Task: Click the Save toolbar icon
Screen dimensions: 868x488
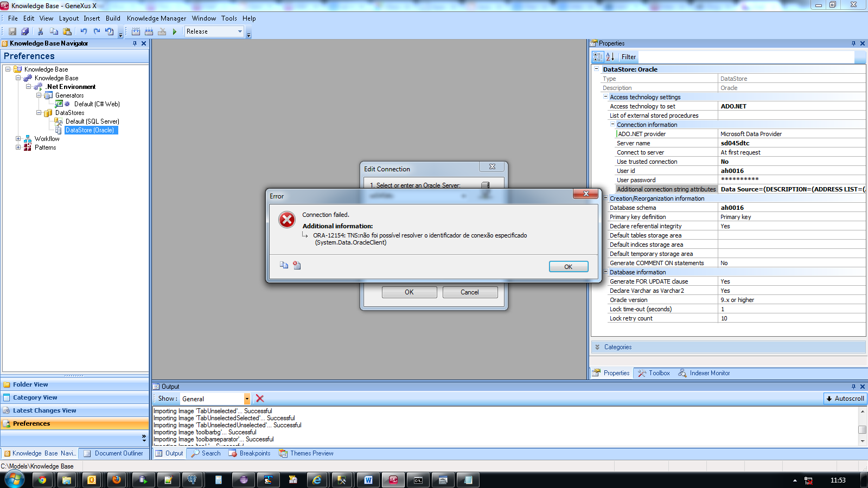Action: pyautogui.click(x=12, y=31)
